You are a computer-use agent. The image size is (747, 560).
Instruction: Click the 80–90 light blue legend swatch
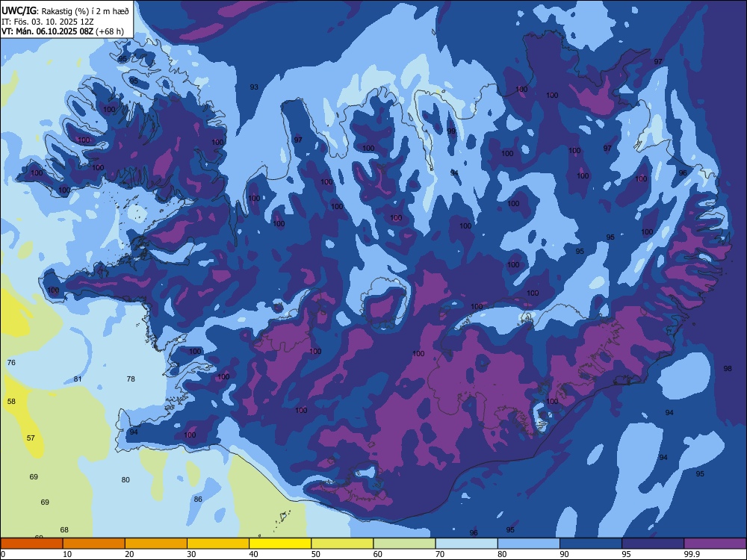[529, 544]
